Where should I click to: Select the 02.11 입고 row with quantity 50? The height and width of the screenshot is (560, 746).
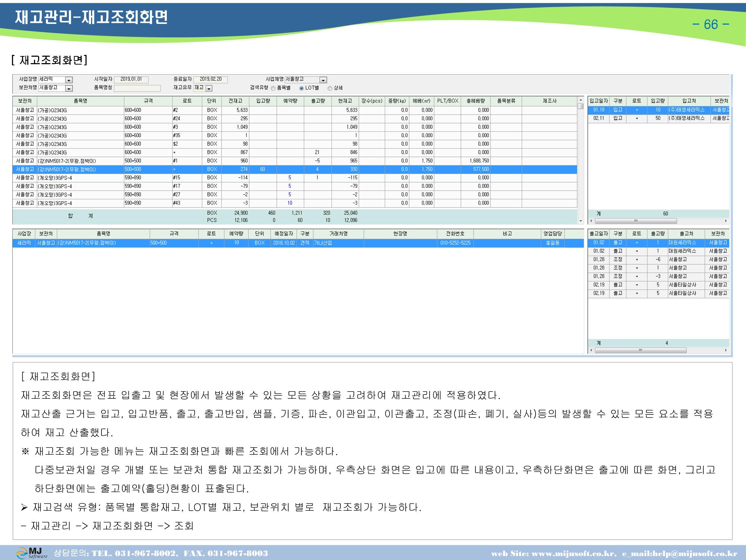(659, 118)
